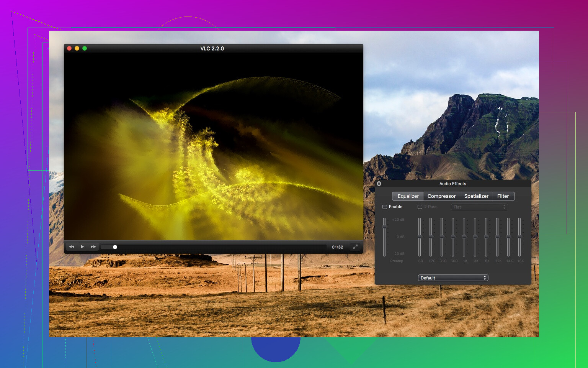
Task: Enable the equalizer checkbox
Action: pyautogui.click(x=385, y=207)
